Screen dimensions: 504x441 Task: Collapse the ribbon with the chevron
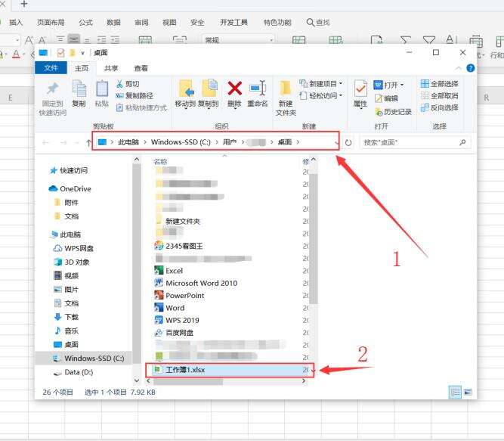click(459, 68)
